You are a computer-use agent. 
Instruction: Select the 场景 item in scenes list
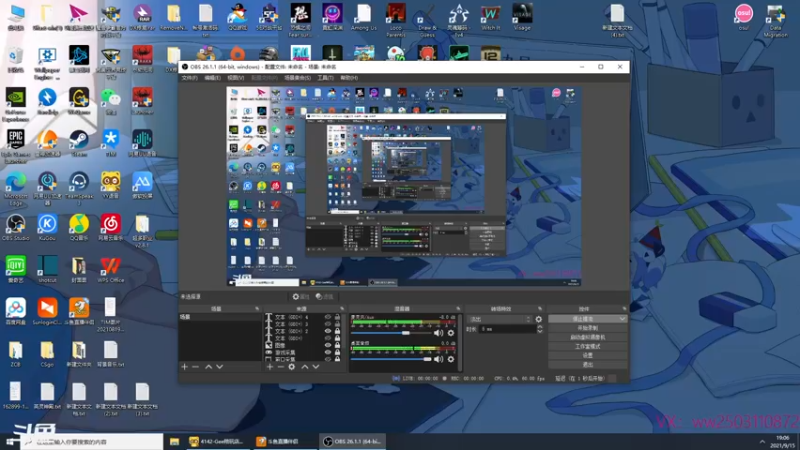click(x=219, y=317)
